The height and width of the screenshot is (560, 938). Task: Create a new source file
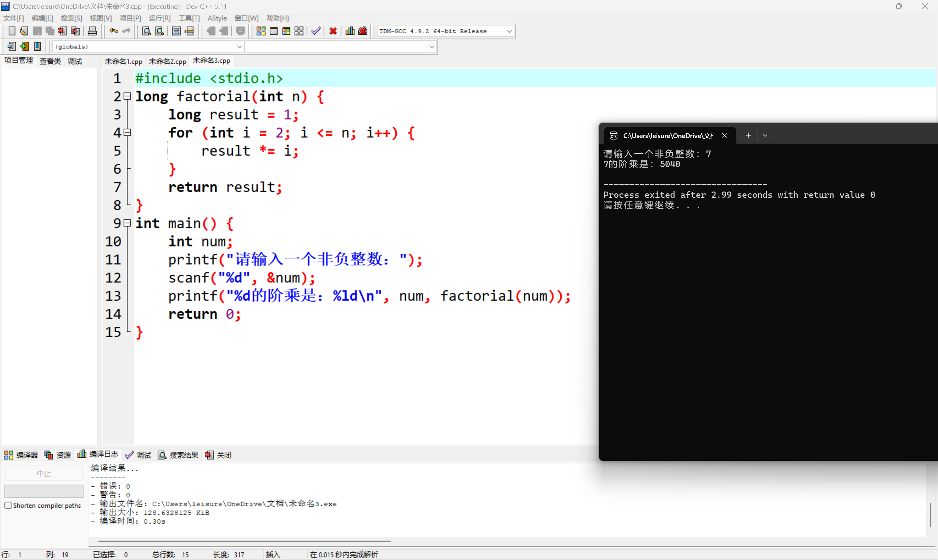pos(12,31)
